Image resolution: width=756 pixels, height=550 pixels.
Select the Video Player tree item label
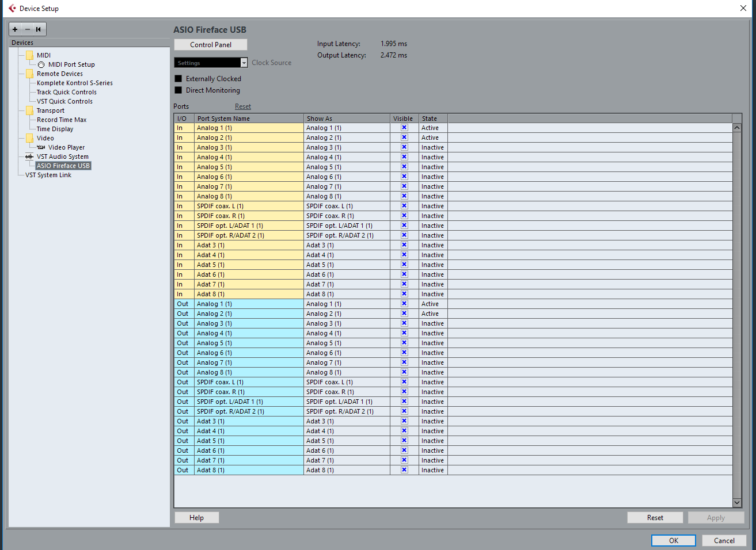tap(66, 147)
